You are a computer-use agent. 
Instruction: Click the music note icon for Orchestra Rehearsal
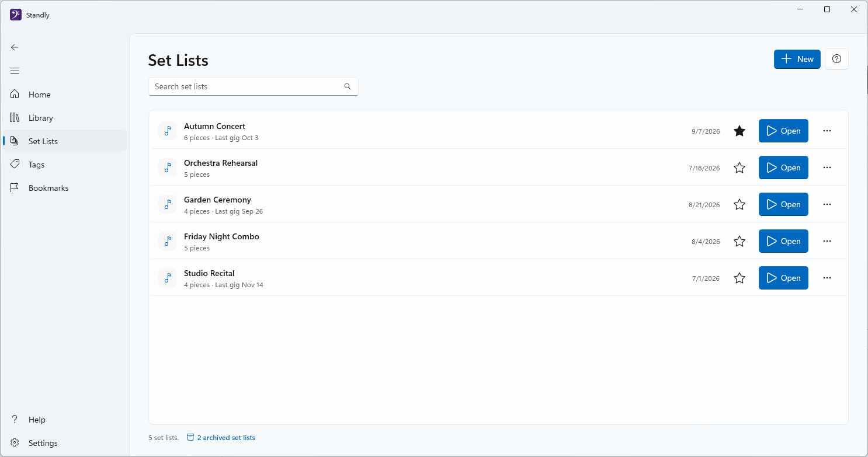pos(168,168)
